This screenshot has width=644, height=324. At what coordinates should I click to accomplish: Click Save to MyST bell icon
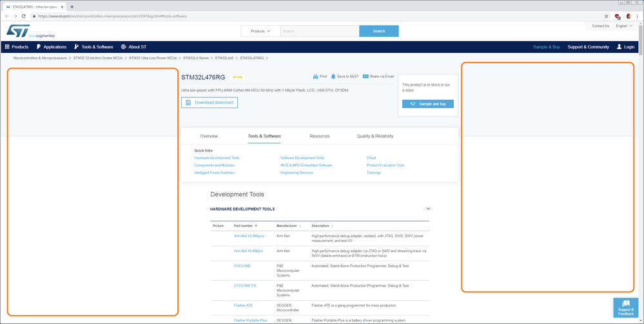tap(333, 77)
